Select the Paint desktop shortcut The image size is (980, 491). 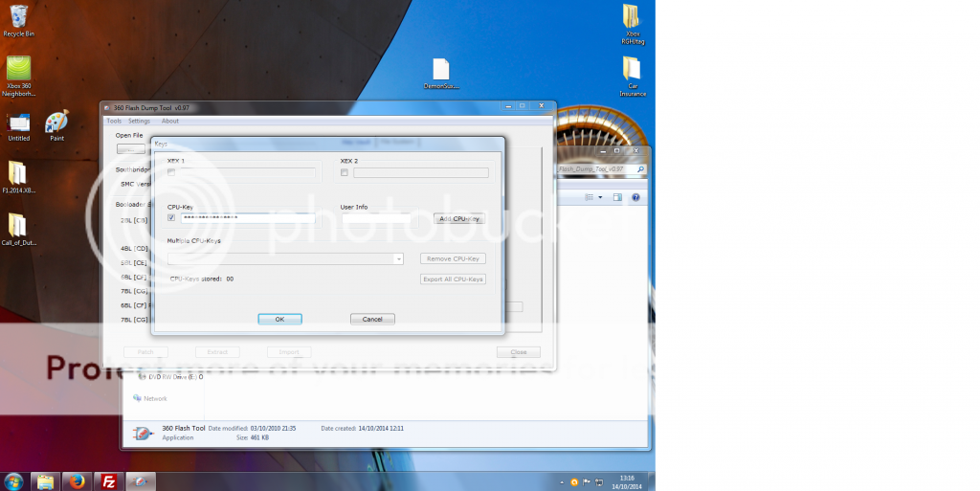pos(56,123)
